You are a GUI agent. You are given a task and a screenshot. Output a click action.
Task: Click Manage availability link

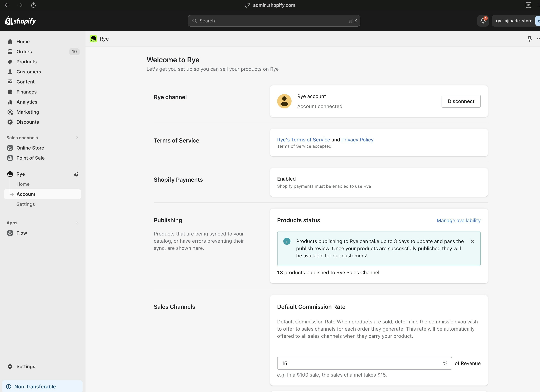[459, 220]
